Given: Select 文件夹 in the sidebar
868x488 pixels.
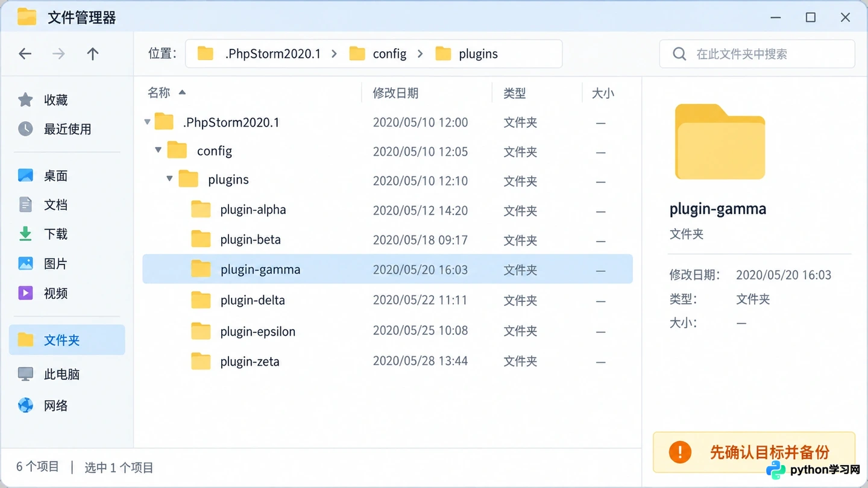Looking at the screenshot, I should (67, 340).
